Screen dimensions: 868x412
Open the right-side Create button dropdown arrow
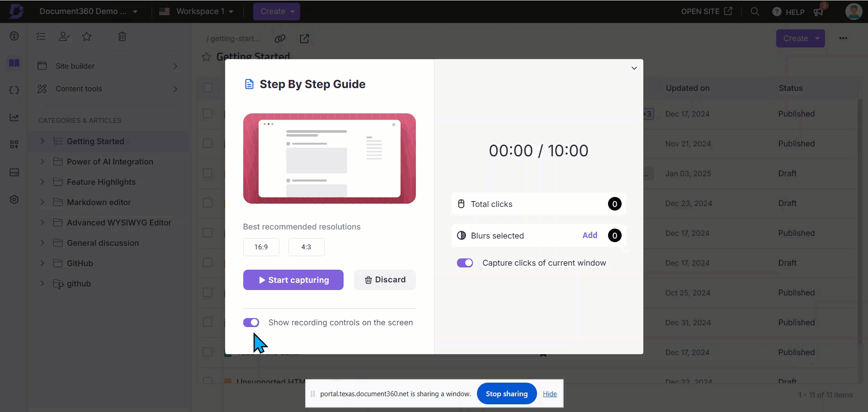point(817,38)
